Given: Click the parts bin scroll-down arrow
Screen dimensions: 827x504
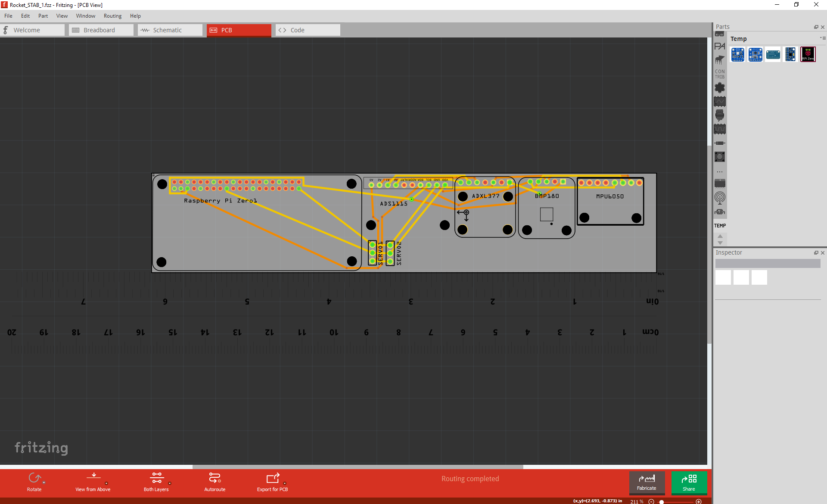Looking at the screenshot, I should [x=720, y=243].
